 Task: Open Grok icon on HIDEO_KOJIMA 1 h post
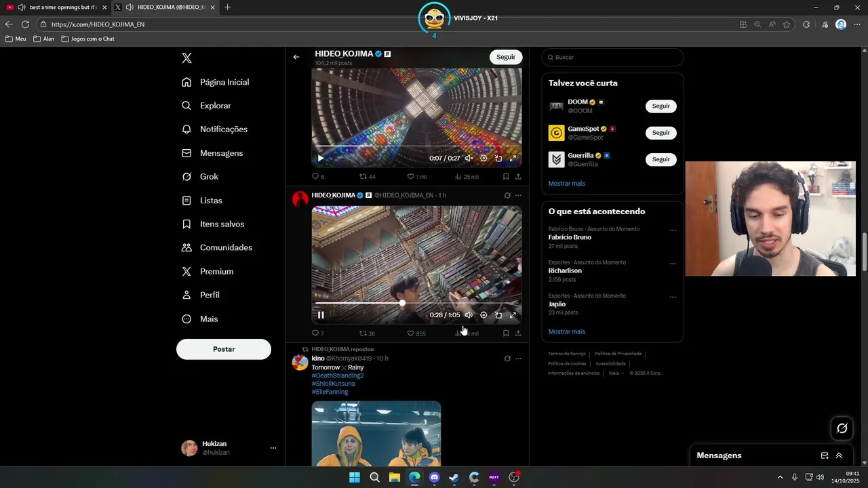[x=507, y=195]
